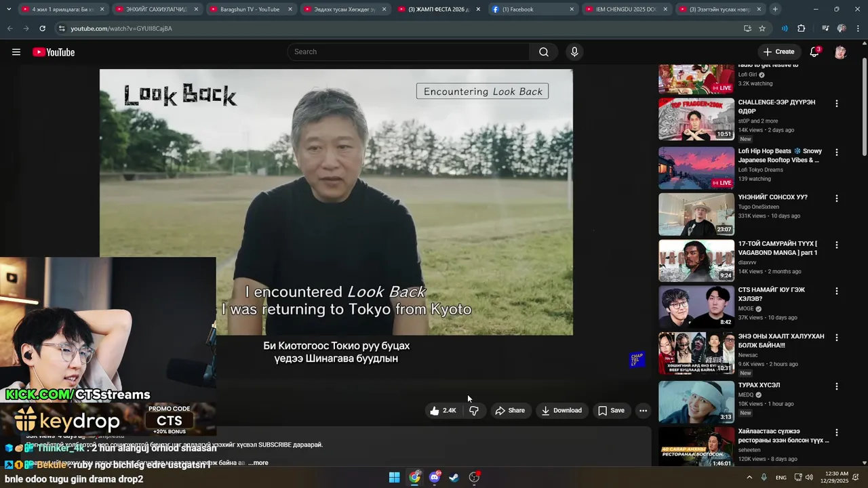Like the video with thumbs up
This screenshot has height=488, width=868.
coord(443,411)
